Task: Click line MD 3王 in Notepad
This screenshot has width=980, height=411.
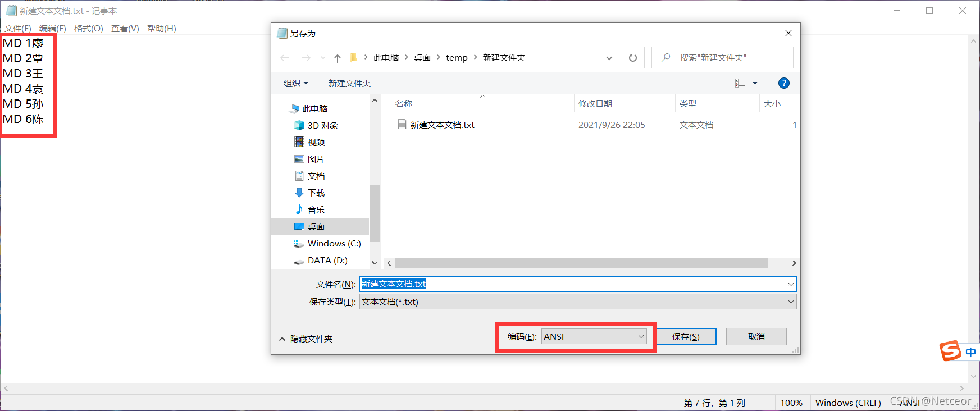Action: point(23,74)
